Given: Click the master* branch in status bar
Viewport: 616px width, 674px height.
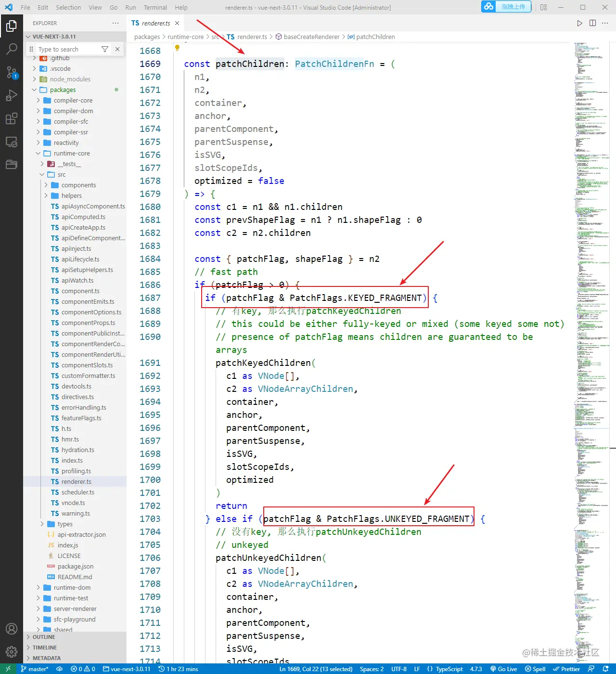Looking at the screenshot, I should tap(34, 669).
